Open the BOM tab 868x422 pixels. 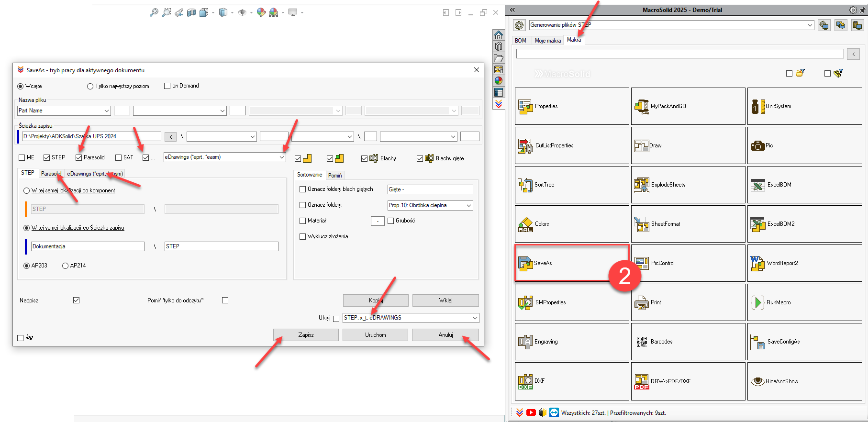tap(521, 41)
